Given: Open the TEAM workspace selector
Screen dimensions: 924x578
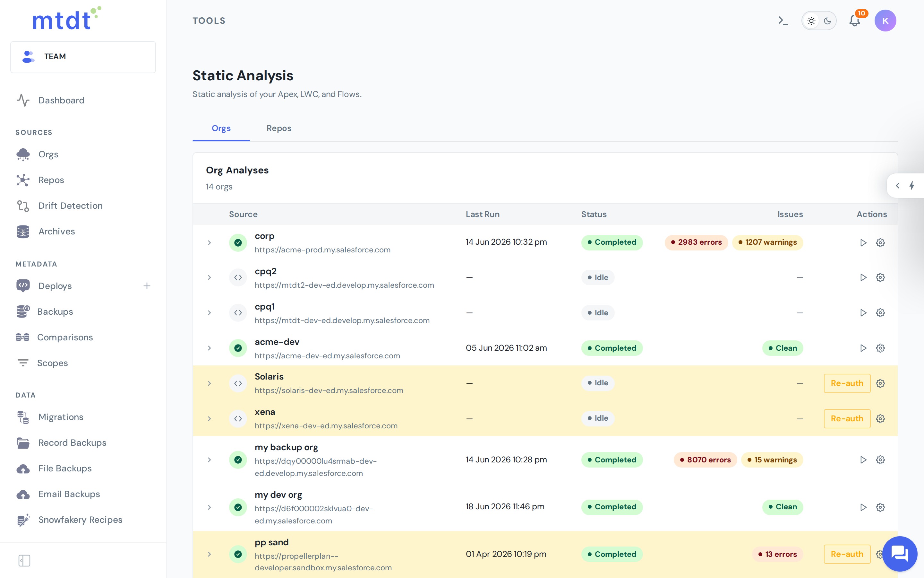Looking at the screenshot, I should 83,57.
